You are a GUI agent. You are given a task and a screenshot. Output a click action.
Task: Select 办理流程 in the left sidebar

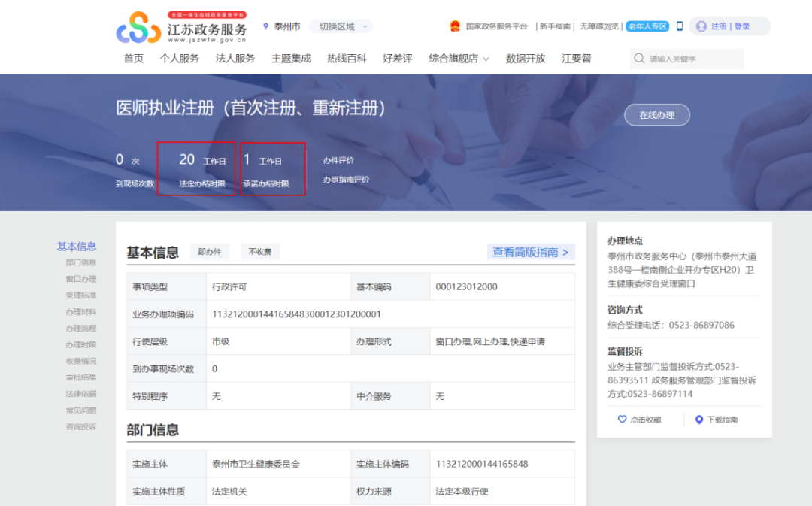click(80, 329)
